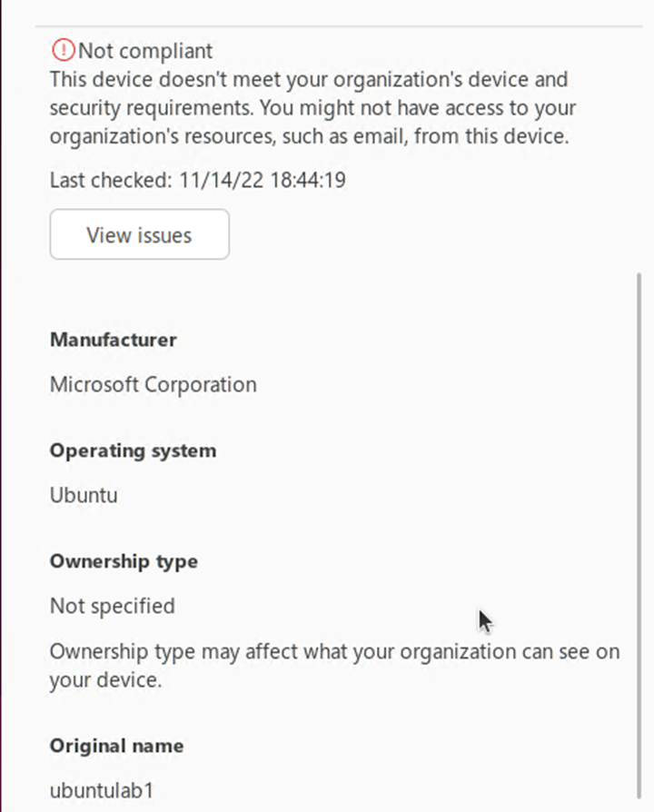Screen dimensions: 654x812
Task: Select the Original name heading
Action: point(116,746)
